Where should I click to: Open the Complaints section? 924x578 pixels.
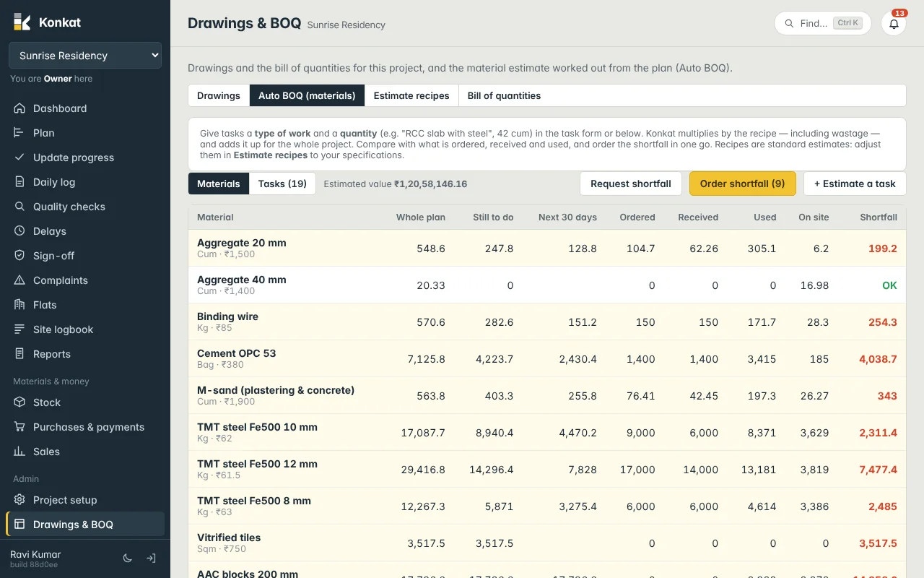pos(85,280)
